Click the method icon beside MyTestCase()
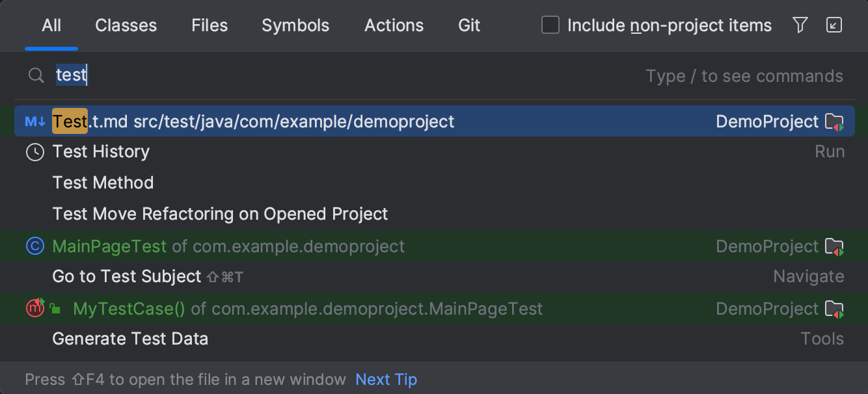Viewport: 868px width, 394px height. coord(34,308)
